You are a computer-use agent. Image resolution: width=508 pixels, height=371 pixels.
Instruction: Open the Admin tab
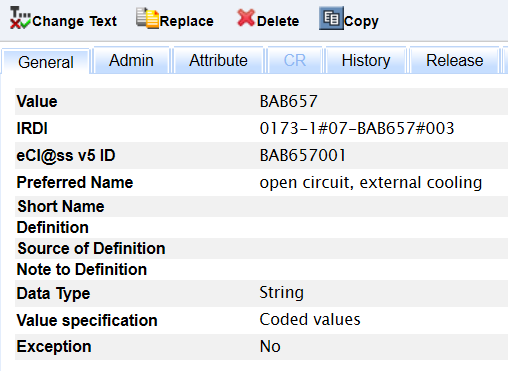(x=131, y=61)
